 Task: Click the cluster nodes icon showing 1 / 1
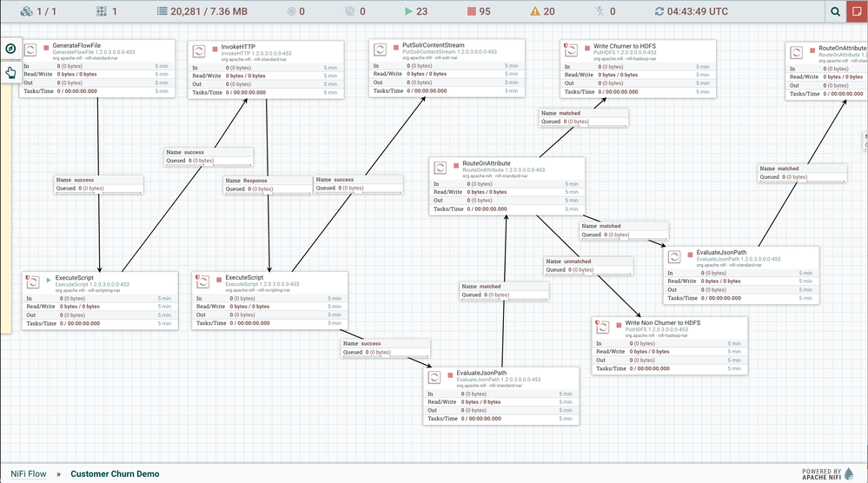pos(26,11)
